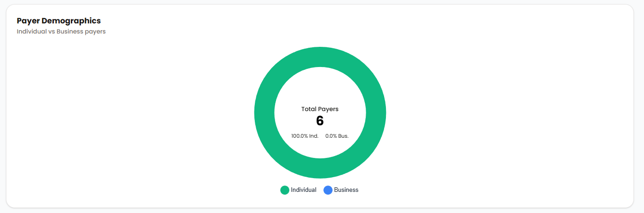Click the word "Individual" in the subtitle
This screenshot has height=213, width=644.
point(32,32)
